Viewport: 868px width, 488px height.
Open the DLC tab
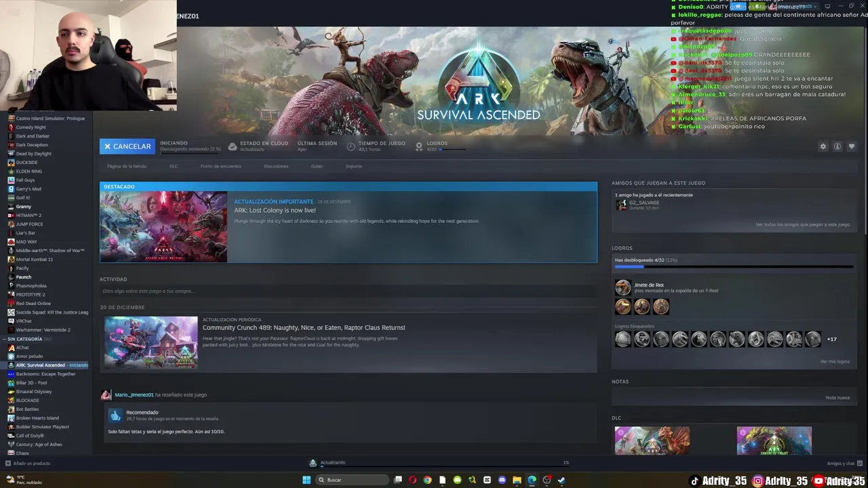click(x=174, y=166)
